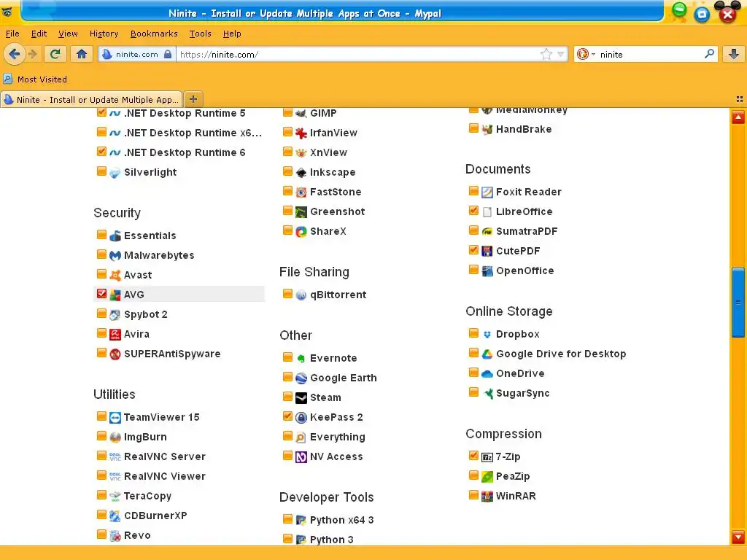The height and width of the screenshot is (560, 747).
Task: Click the Evernote elephant icon
Action: point(301,359)
